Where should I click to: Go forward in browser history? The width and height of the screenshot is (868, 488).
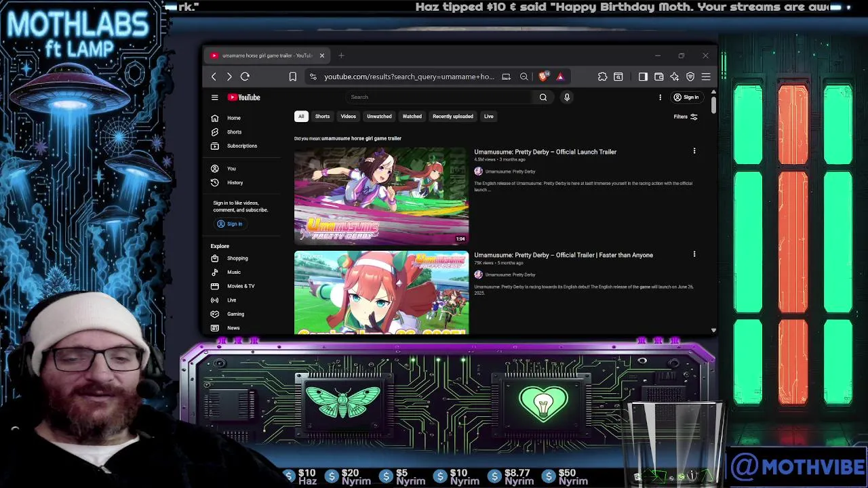[x=229, y=77]
